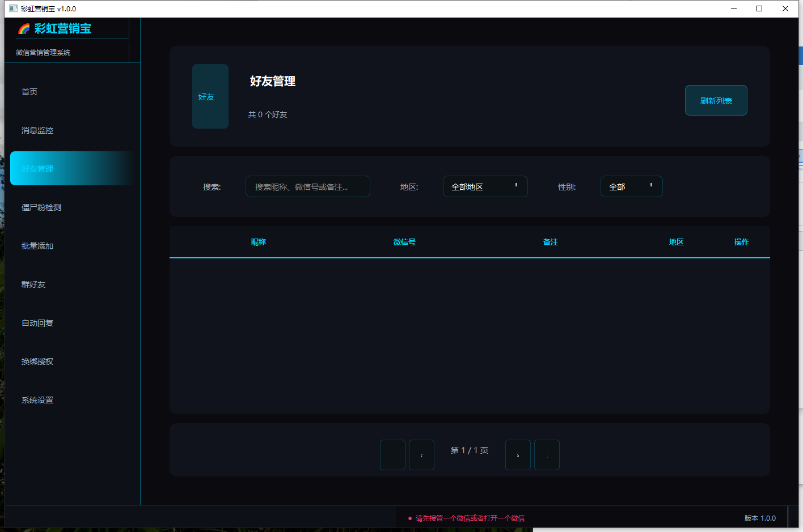Maximize the 彩虹营销宝 window
Screen dimensions: 803x532
(759, 8)
